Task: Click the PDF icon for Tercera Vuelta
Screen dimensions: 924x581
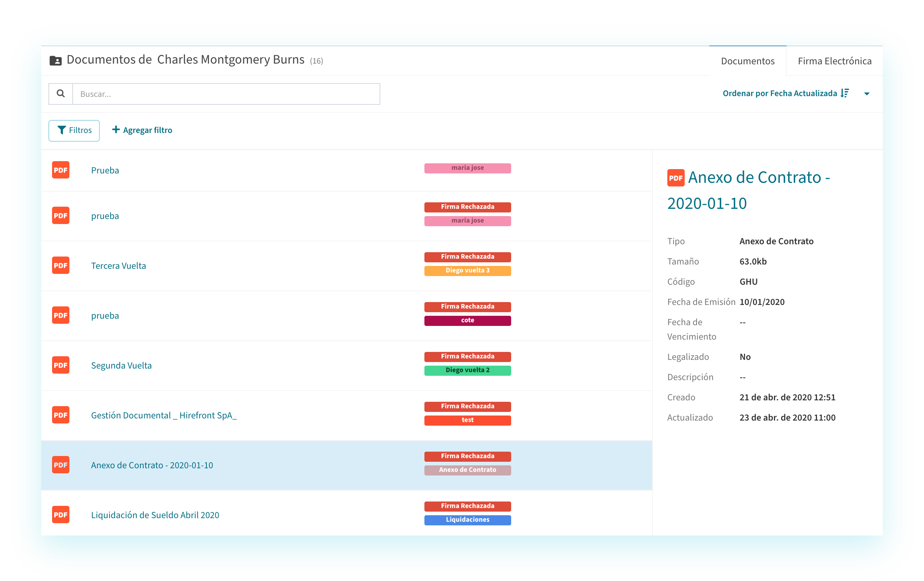Action: 61,265
